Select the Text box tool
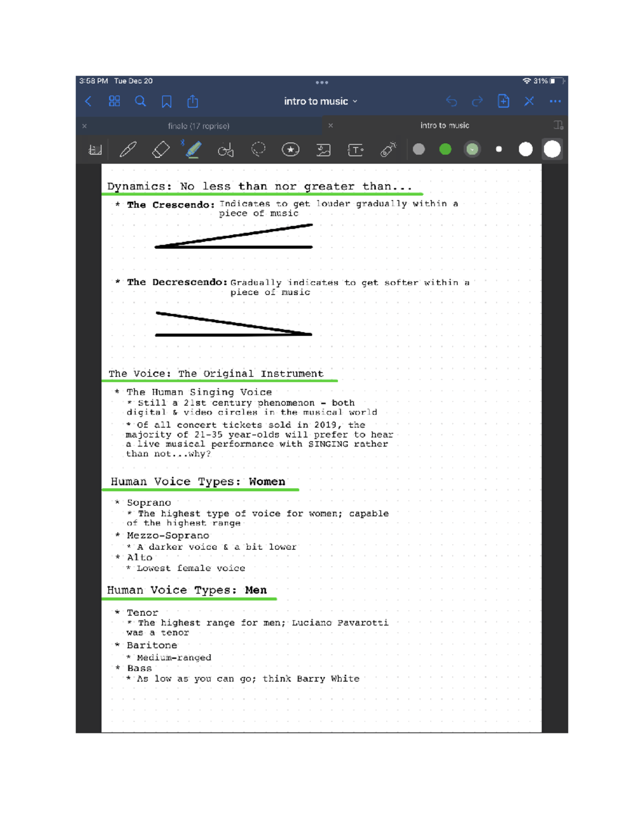 click(355, 150)
